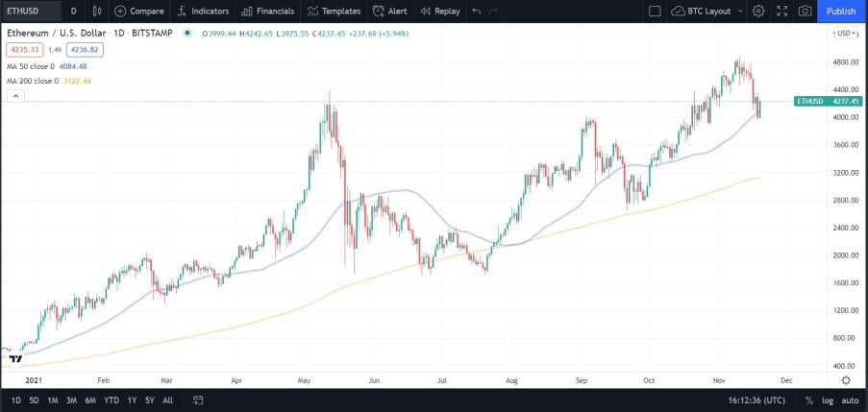Enter fullscreen mode with the expand icon
The height and width of the screenshot is (412, 868).
click(782, 12)
